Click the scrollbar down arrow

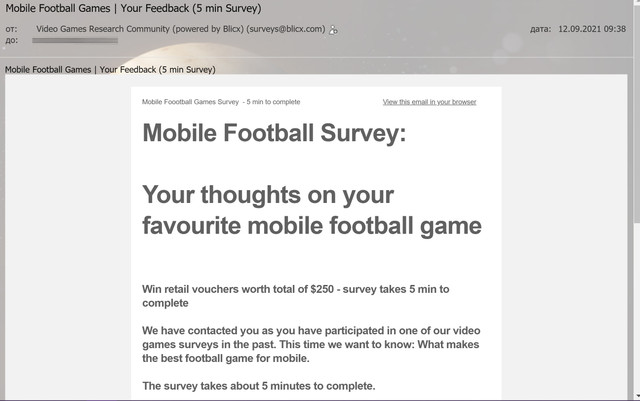click(637, 396)
